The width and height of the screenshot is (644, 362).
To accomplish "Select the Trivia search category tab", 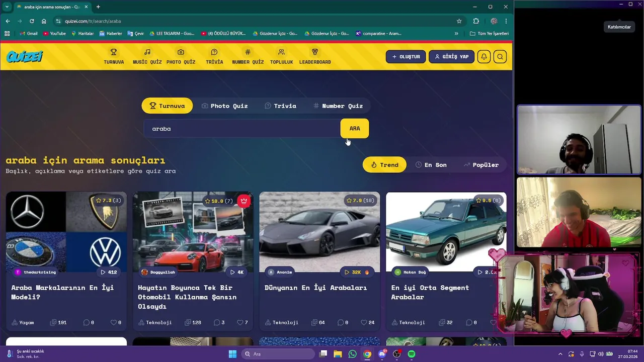I will tap(280, 106).
